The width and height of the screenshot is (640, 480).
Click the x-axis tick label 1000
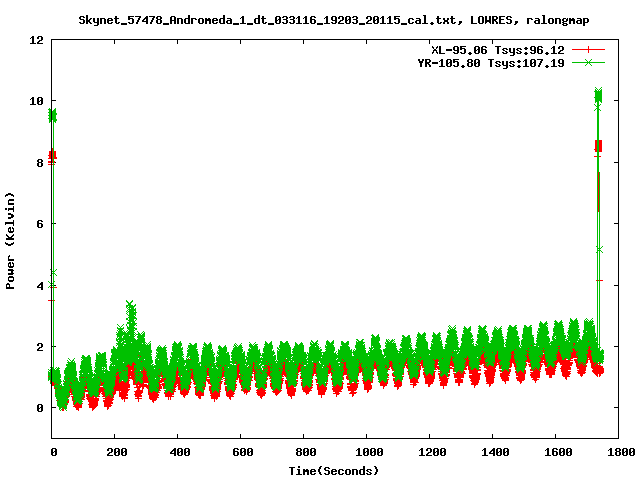[x=369, y=452]
